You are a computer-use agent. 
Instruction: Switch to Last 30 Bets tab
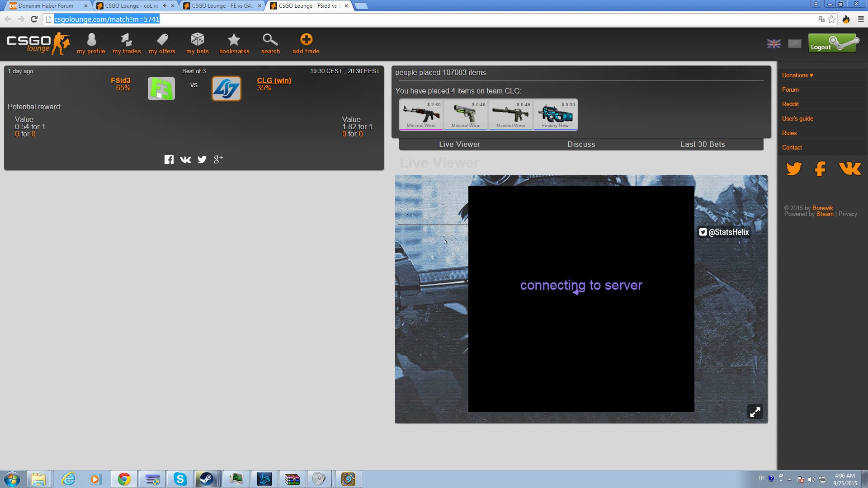pos(703,144)
